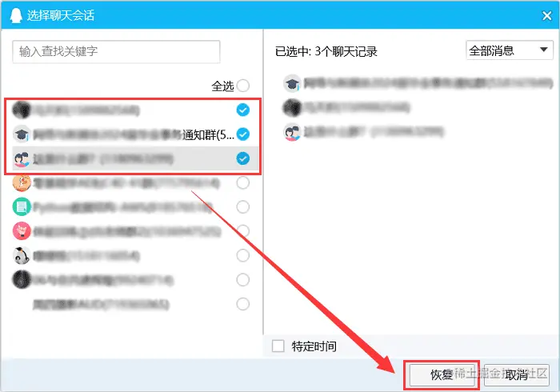Select the last chat's radio circle
The width and height of the screenshot is (560, 392).
(243, 304)
